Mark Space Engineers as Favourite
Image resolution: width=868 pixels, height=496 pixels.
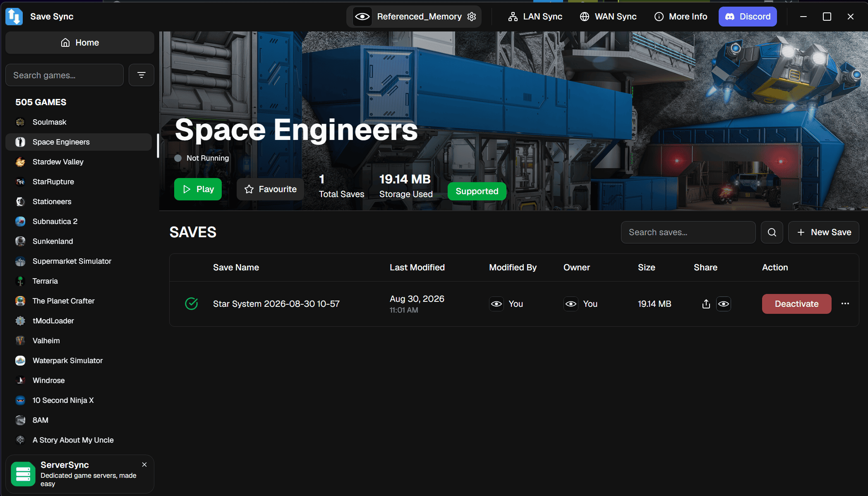[270, 189]
